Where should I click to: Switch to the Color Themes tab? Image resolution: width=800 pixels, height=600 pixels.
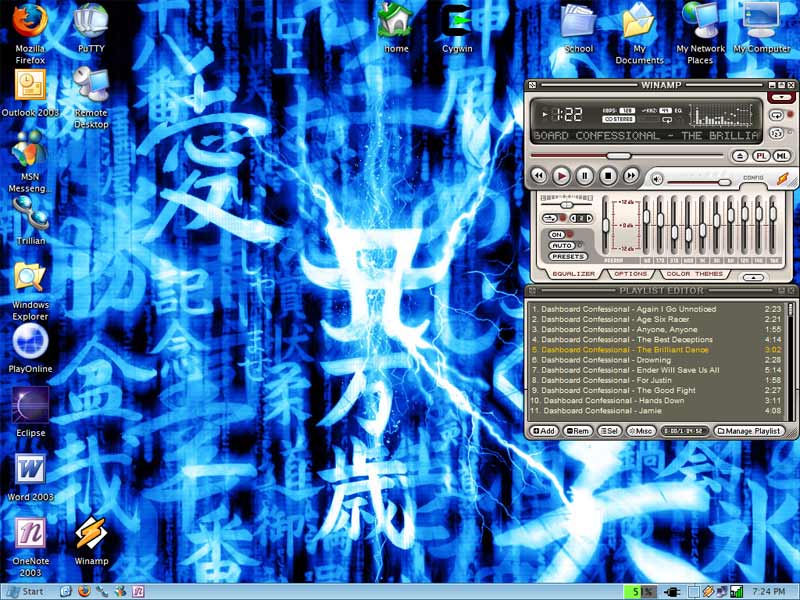click(x=694, y=273)
